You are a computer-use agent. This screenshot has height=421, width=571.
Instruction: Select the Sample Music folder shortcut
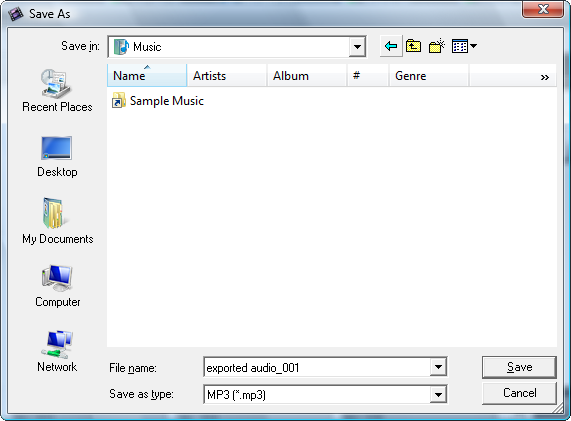[x=158, y=101]
